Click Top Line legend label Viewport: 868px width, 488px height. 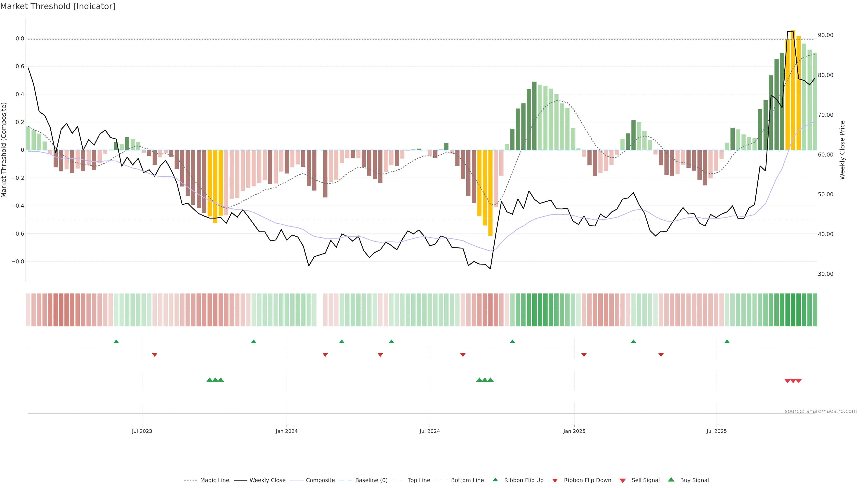click(419, 480)
